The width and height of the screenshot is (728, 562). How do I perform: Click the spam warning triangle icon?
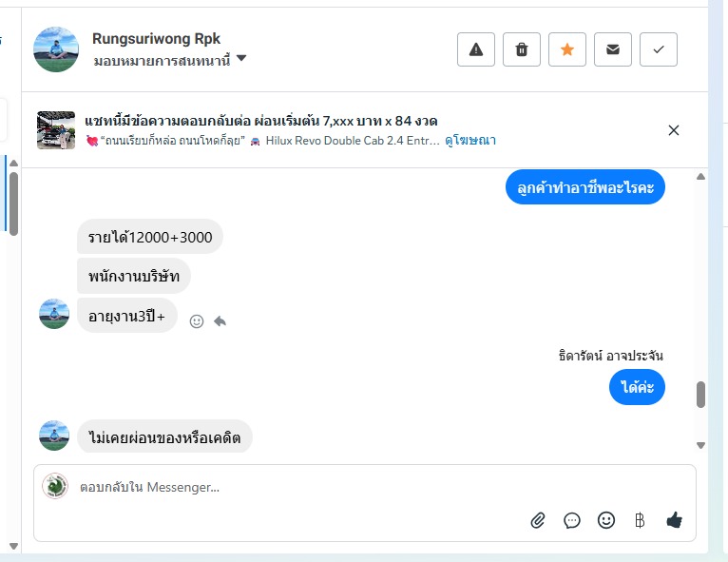[476, 49]
